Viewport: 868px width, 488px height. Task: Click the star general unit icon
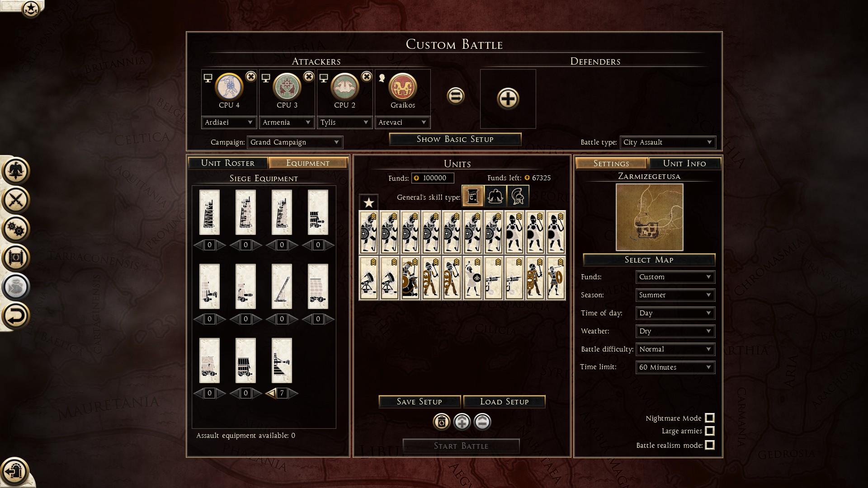pos(368,202)
